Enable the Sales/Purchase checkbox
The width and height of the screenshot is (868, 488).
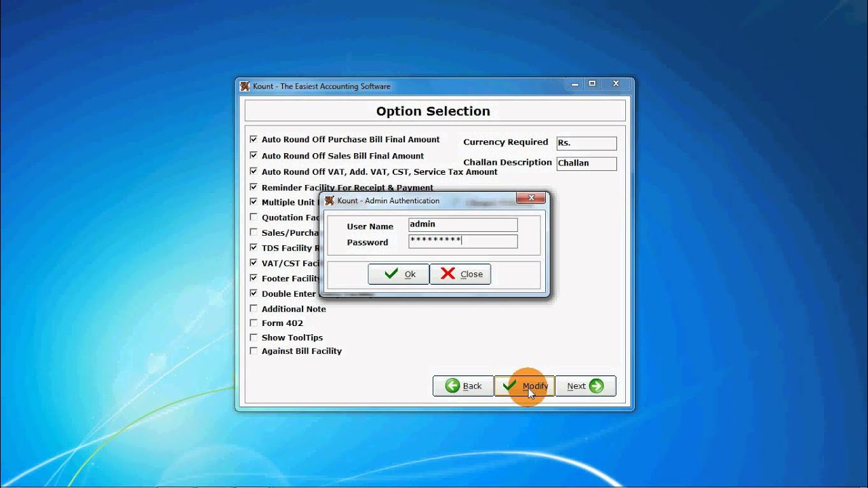point(254,232)
